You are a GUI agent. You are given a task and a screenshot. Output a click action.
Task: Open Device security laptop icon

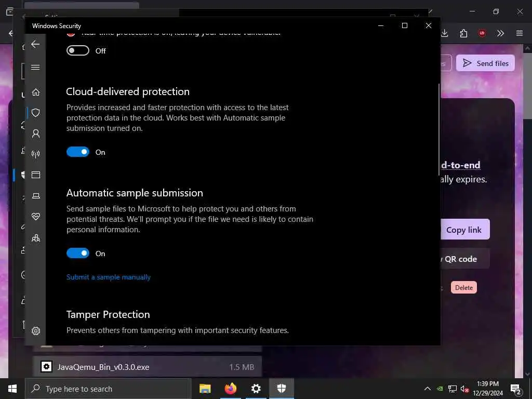36,196
